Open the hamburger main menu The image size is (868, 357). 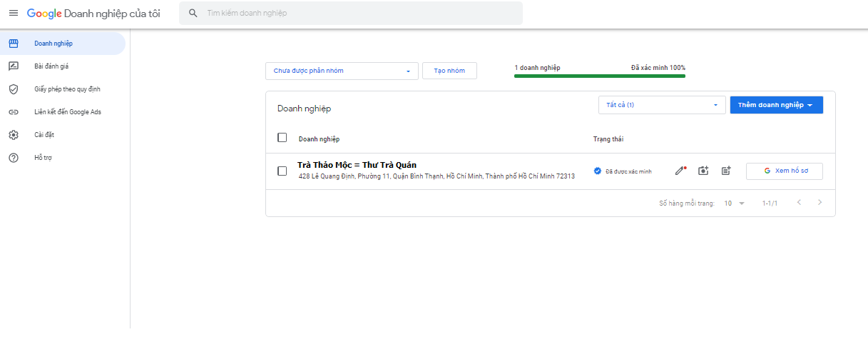point(13,13)
